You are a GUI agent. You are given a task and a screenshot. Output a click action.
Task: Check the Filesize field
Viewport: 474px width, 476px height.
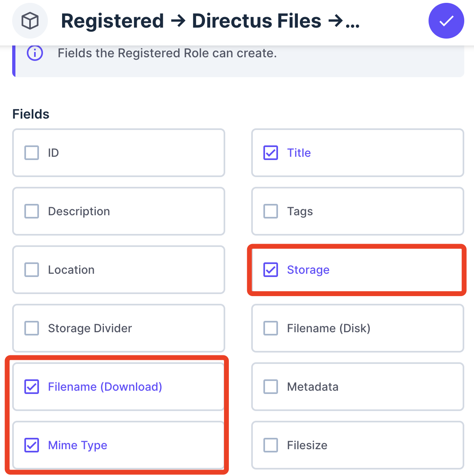click(270, 445)
